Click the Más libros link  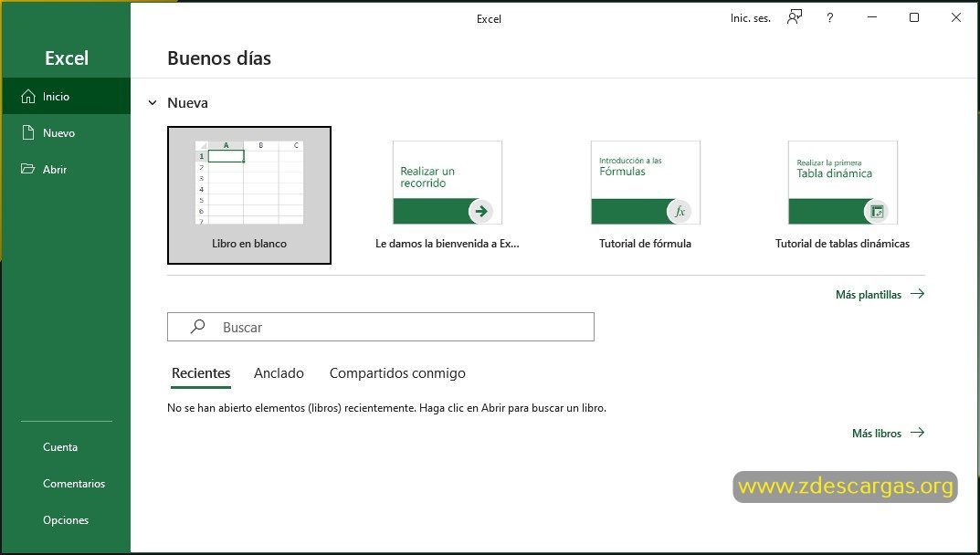tap(876, 433)
